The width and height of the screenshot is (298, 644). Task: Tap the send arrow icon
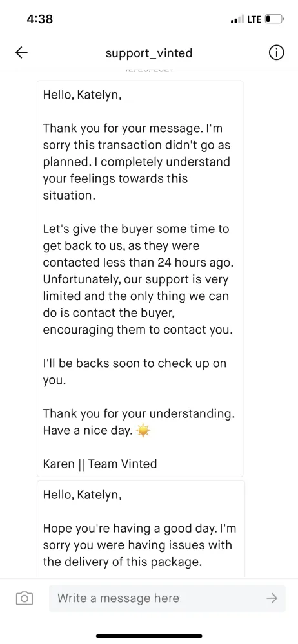(x=272, y=598)
